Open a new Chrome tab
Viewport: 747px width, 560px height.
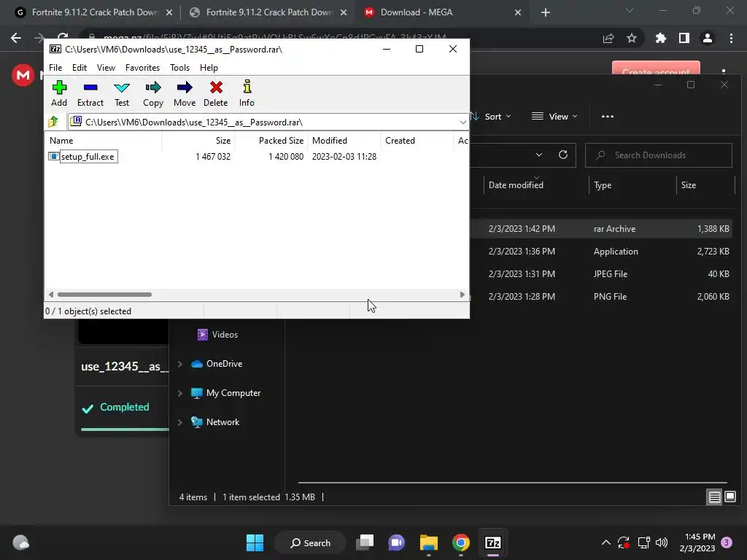pos(546,13)
